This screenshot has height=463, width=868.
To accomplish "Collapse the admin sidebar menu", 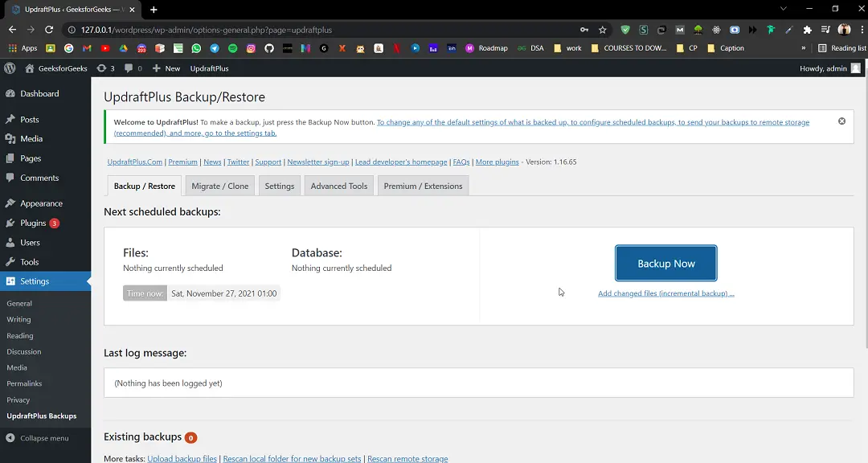I will click(x=37, y=438).
